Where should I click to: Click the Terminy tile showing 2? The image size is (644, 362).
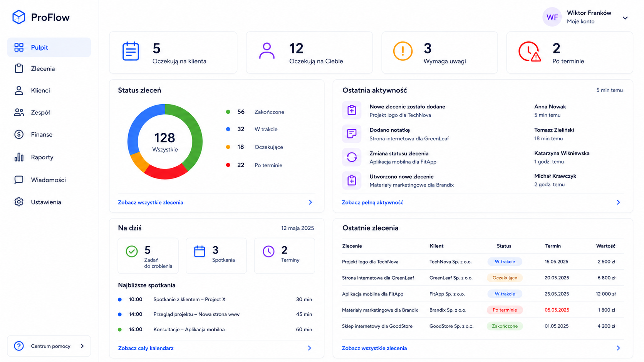pyautogui.click(x=285, y=256)
